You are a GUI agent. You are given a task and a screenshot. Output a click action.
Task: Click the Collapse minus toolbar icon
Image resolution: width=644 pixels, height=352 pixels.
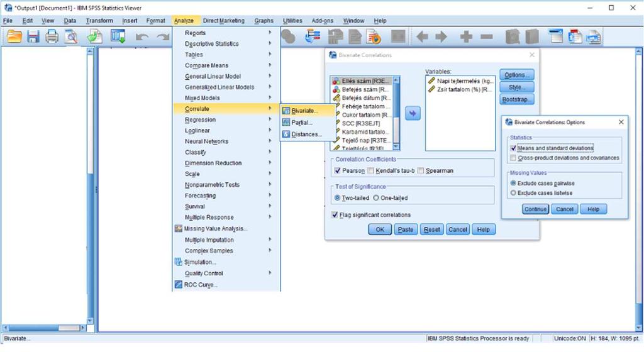coord(486,37)
